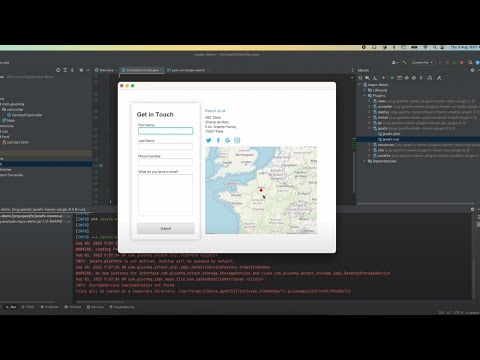Click Expand All icon in Project panel
This screenshot has width=480, height=360.
click(x=65, y=70)
